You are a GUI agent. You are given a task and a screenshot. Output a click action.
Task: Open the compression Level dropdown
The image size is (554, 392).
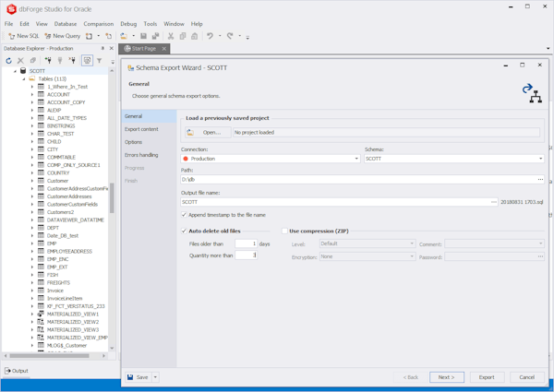point(412,244)
